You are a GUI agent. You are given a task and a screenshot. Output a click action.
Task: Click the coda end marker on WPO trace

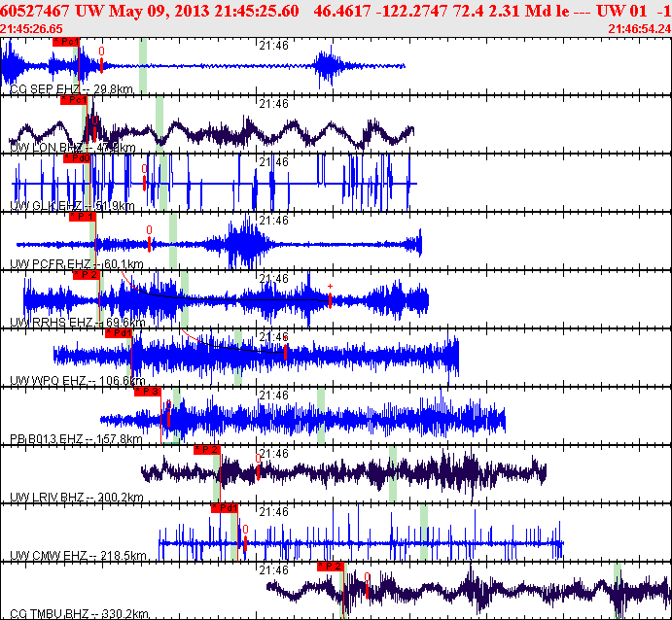click(285, 353)
